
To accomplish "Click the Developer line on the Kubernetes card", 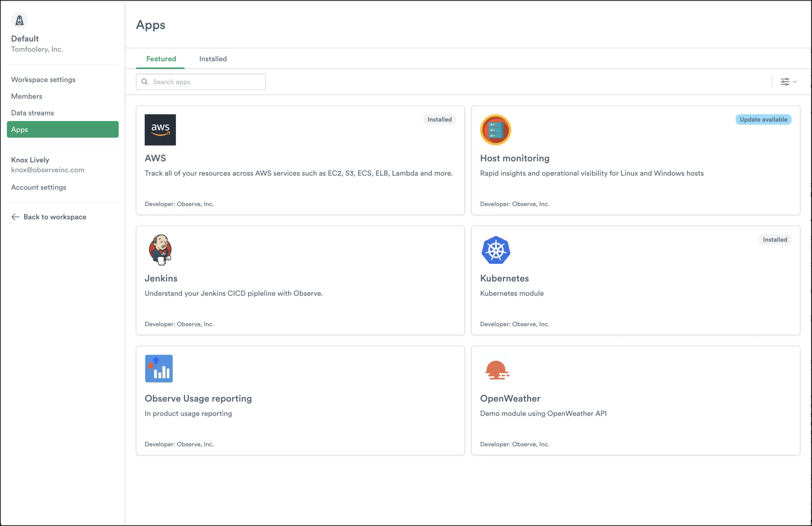I will [515, 324].
